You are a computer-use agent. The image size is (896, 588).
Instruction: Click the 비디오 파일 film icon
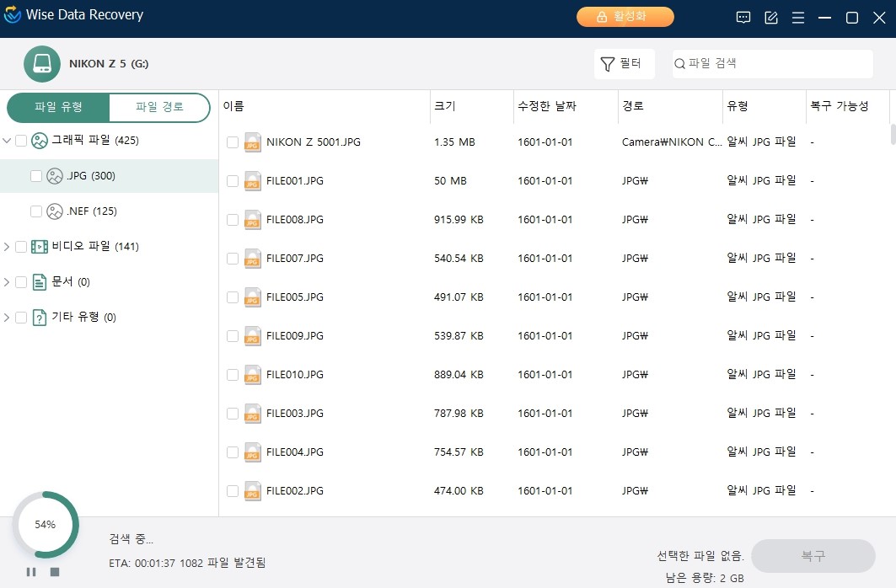click(x=40, y=247)
